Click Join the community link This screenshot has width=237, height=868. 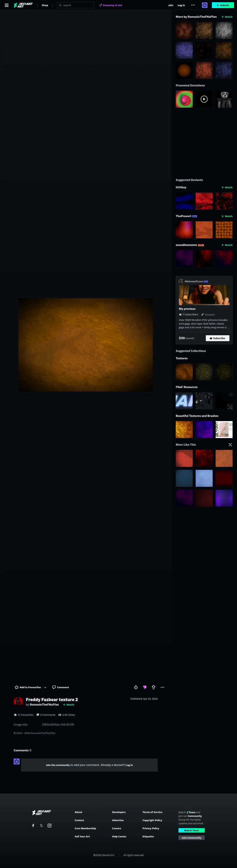click(x=58, y=765)
